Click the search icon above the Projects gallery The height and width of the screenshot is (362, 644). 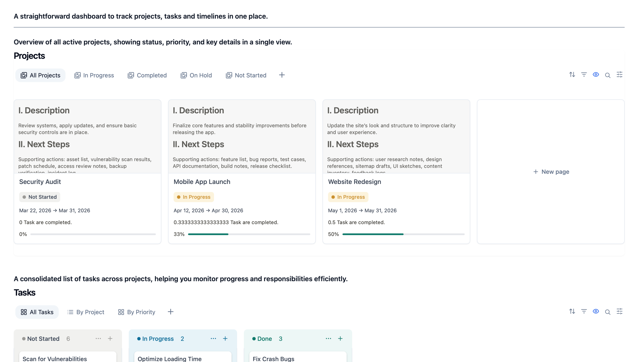608,75
